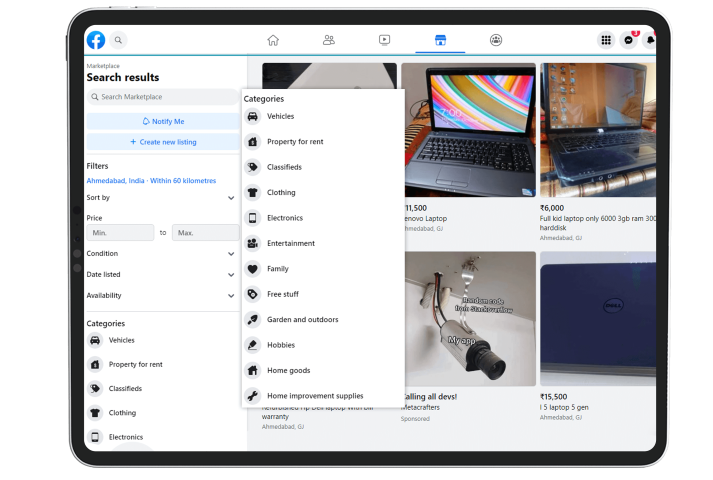Open the top bar search icon

click(118, 40)
